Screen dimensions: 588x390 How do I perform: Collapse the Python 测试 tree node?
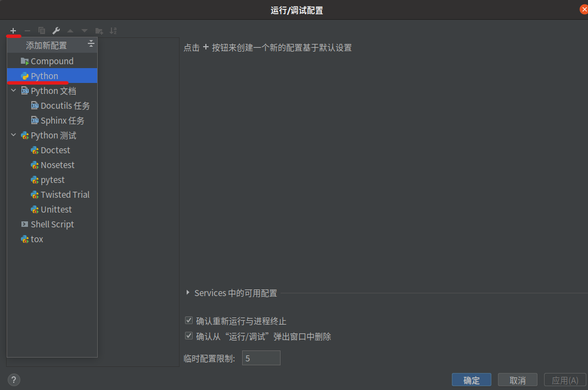click(x=13, y=135)
